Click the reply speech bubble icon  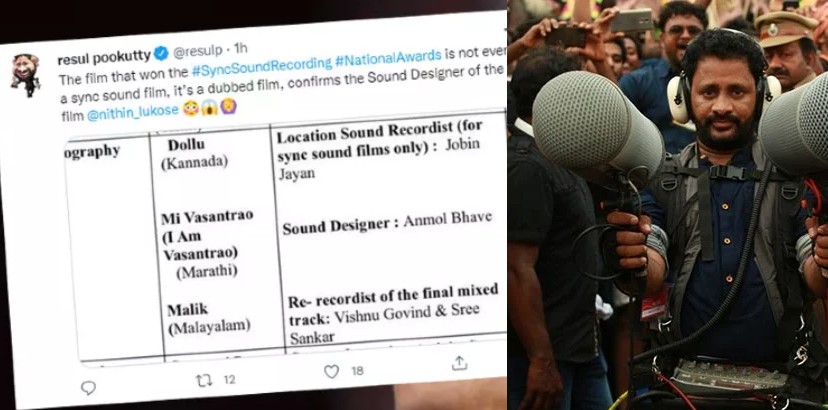coord(88,388)
